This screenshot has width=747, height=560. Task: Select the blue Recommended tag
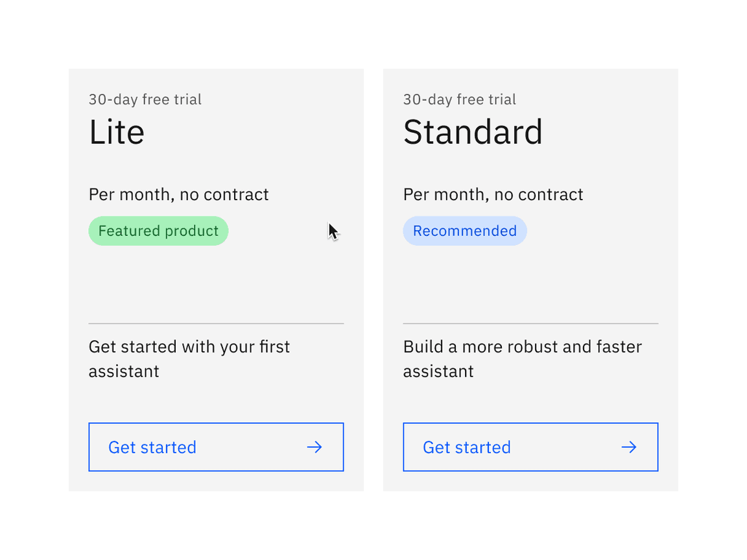[x=465, y=231]
